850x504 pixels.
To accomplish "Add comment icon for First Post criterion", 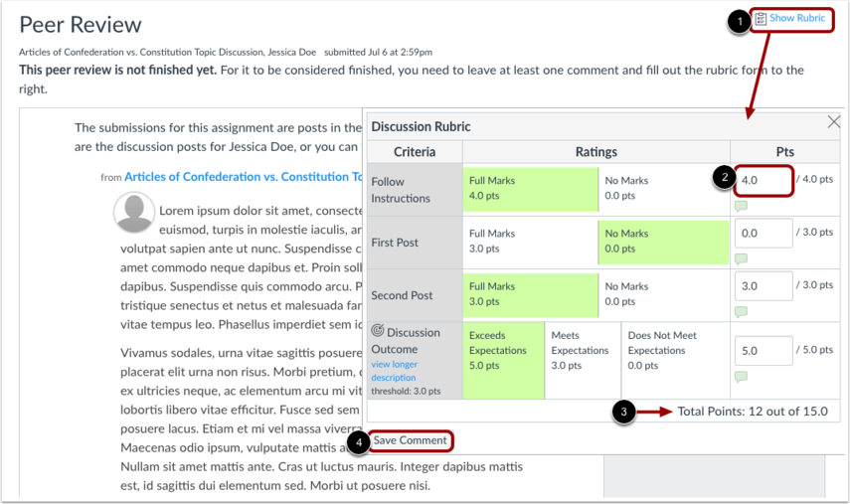I will 741,258.
